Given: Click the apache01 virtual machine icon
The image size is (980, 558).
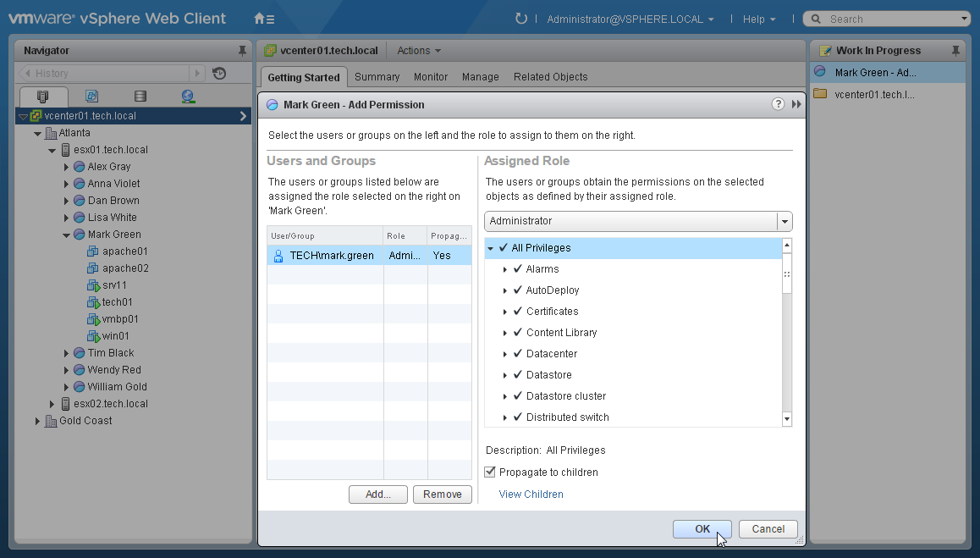Looking at the screenshot, I should pyautogui.click(x=92, y=251).
